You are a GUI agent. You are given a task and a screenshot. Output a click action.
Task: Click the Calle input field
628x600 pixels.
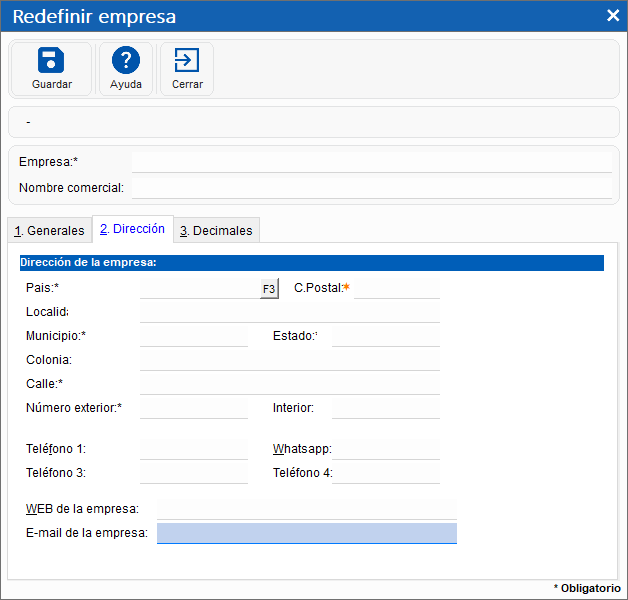(x=290, y=385)
